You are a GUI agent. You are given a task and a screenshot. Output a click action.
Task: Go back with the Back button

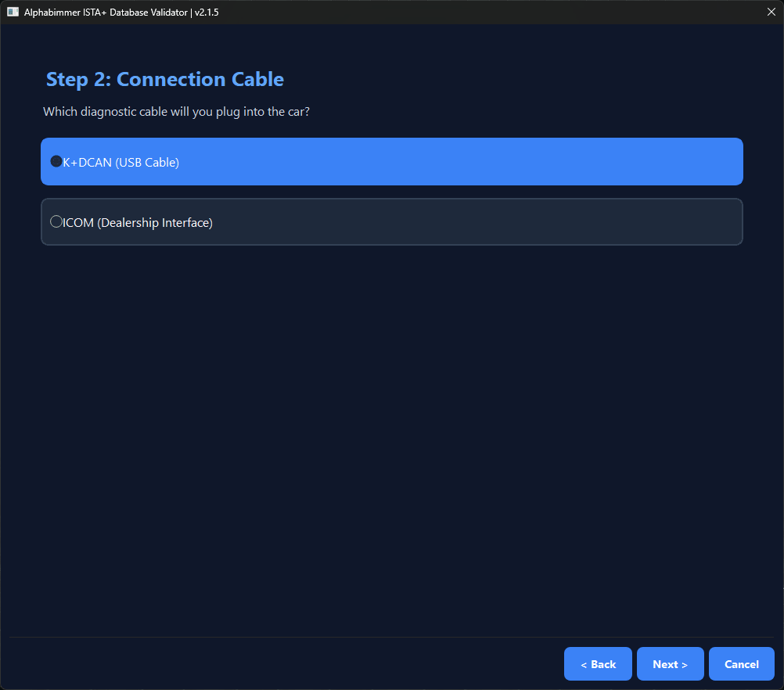click(598, 664)
